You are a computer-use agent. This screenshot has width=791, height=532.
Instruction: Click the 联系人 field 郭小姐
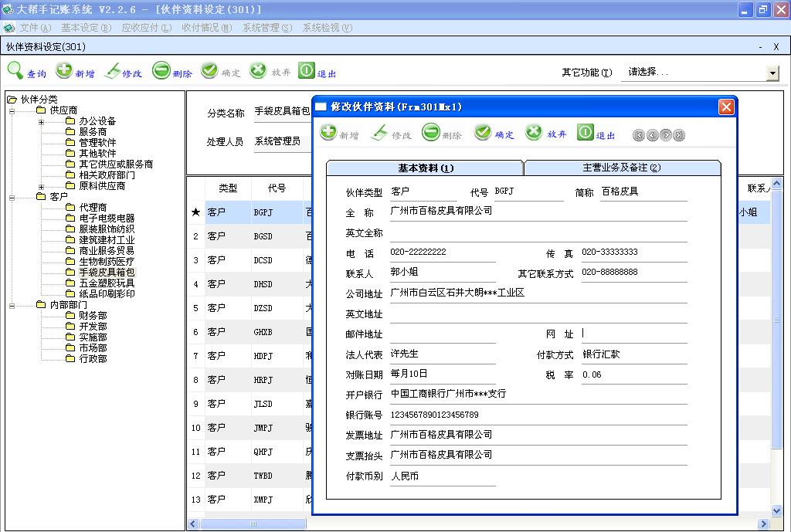click(443, 273)
